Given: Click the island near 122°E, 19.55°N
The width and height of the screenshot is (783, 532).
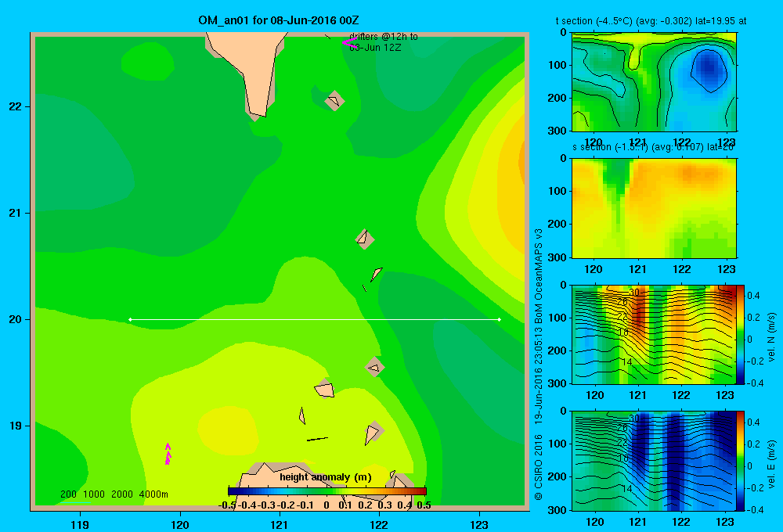Looking at the screenshot, I should pos(374,367).
